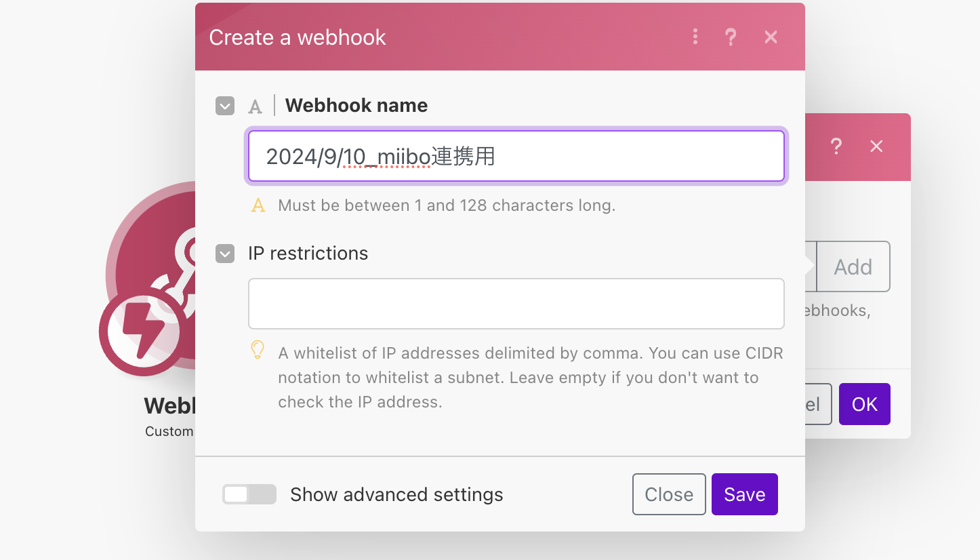The image size is (980, 560).
Task: Close the Create a webhook dialog via X
Action: coord(771,37)
